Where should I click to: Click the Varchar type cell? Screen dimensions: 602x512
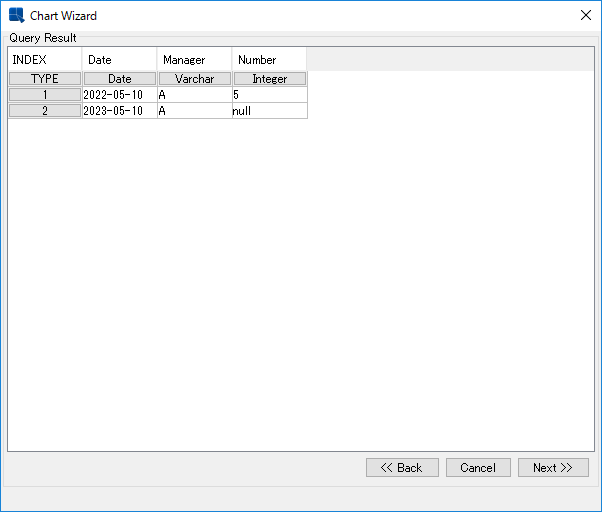[195, 79]
